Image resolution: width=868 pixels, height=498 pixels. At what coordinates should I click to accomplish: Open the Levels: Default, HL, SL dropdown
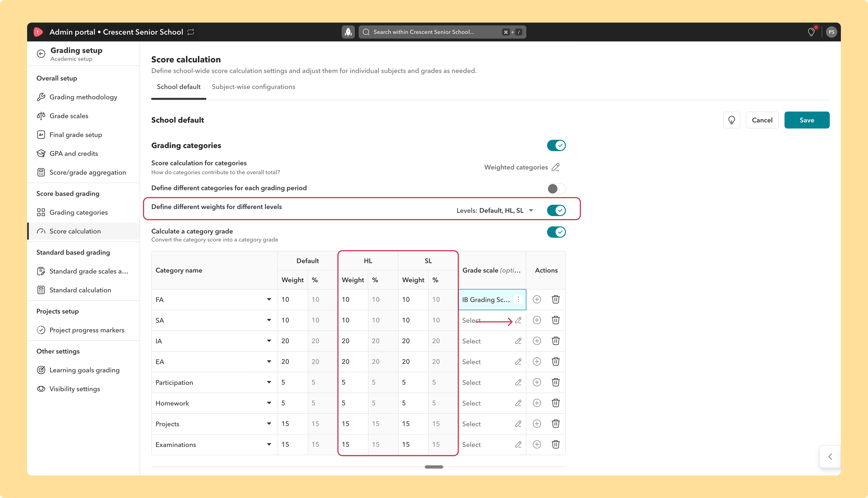[495, 210]
